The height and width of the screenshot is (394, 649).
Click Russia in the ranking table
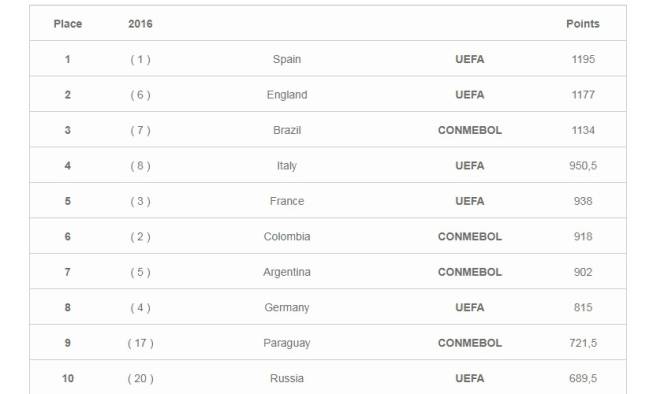tap(287, 379)
